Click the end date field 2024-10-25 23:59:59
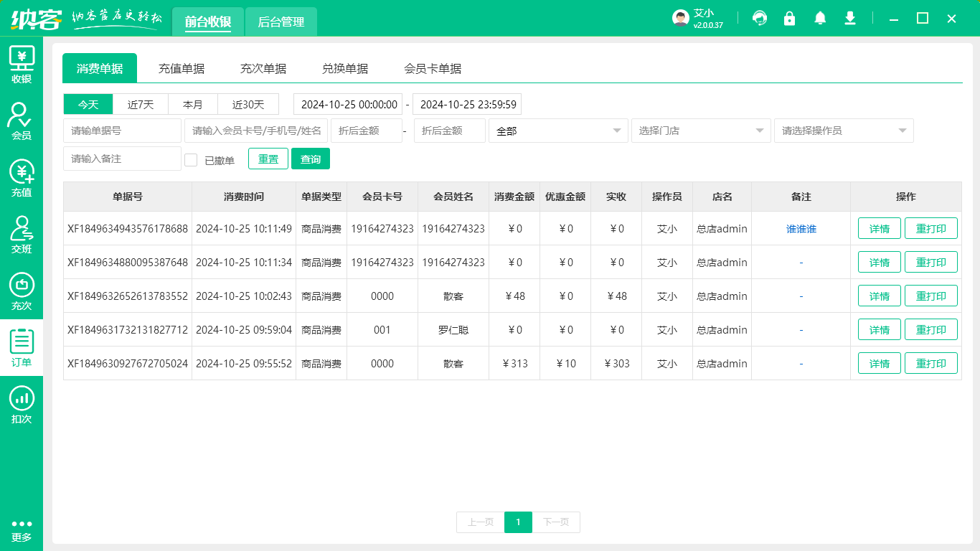This screenshot has width=980, height=551. 467,104
